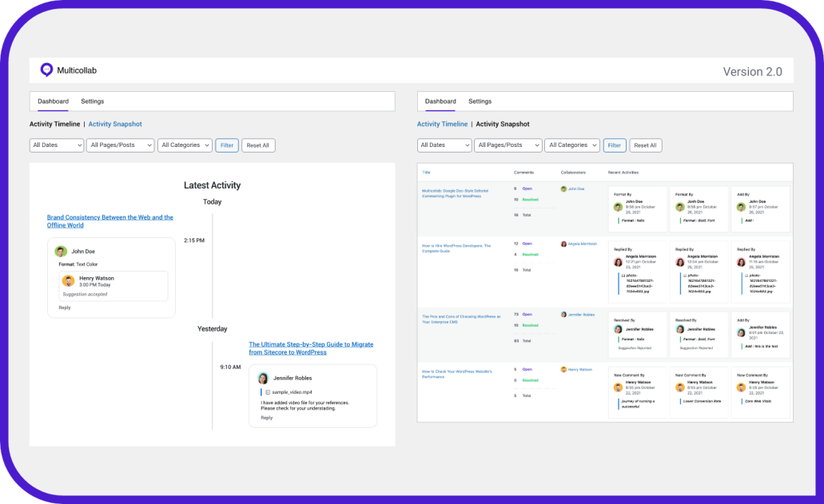Click John Doe's avatar in the Latest Activity card
Viewport: 824px width, 504px height.
click(x=61, y=252)
